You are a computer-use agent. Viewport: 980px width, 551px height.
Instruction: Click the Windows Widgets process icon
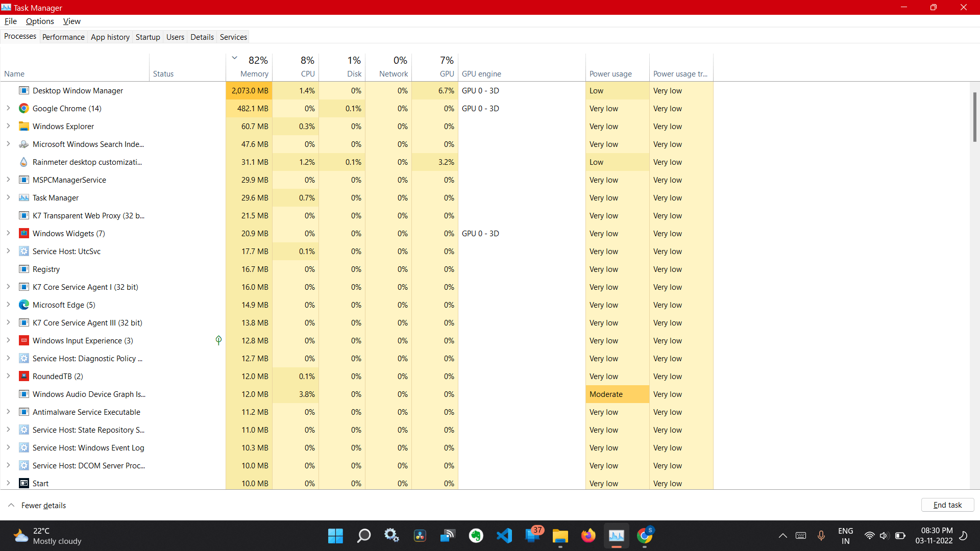click(23, 234)
